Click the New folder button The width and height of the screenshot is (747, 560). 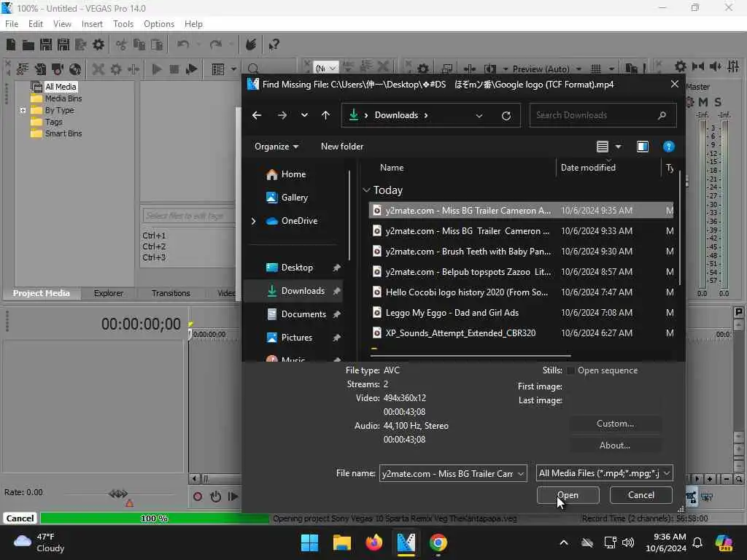pyautogui.click(x=342, y=147)
